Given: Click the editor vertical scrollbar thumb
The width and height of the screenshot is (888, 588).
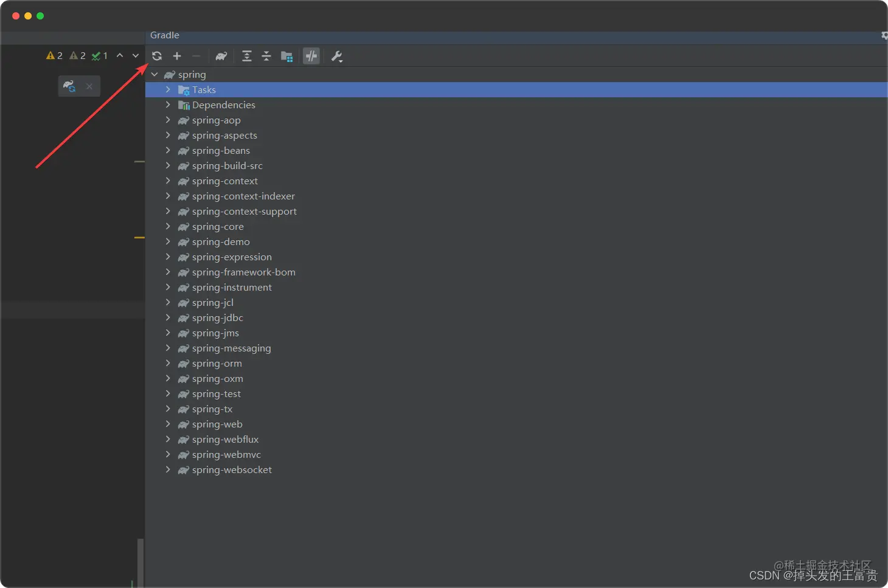Looking at the screenshot, I should pyautogui.click(x=140, y=562).
